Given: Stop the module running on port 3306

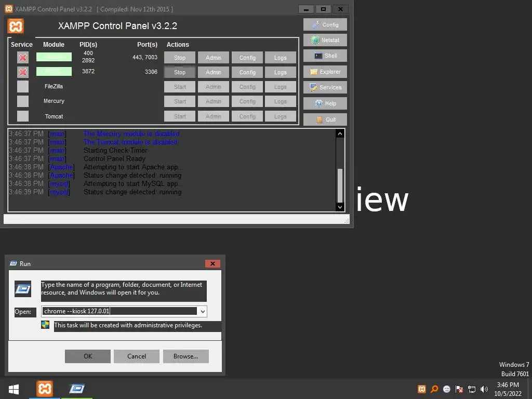Looking at the screenshot, I should [179, 72].
